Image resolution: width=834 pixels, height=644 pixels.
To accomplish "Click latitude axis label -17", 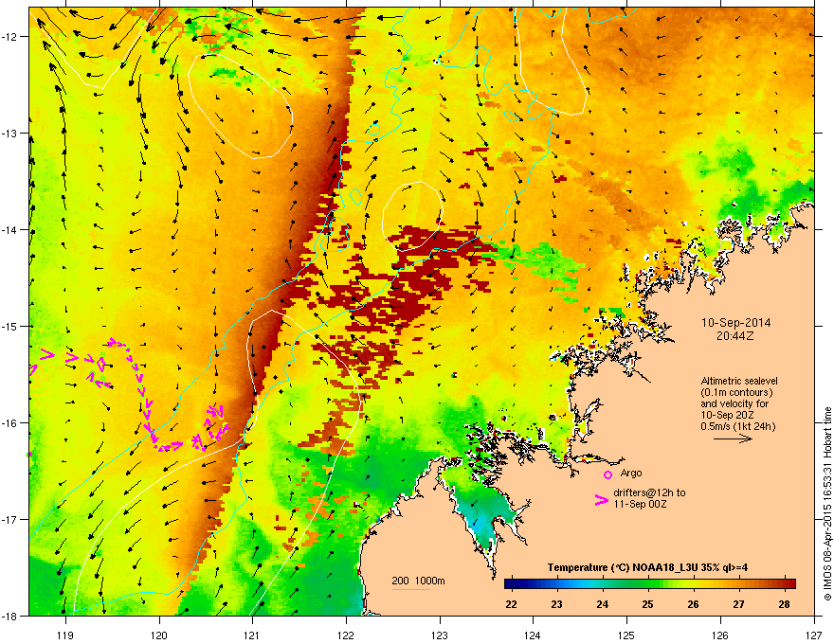I will pos(10,519).
